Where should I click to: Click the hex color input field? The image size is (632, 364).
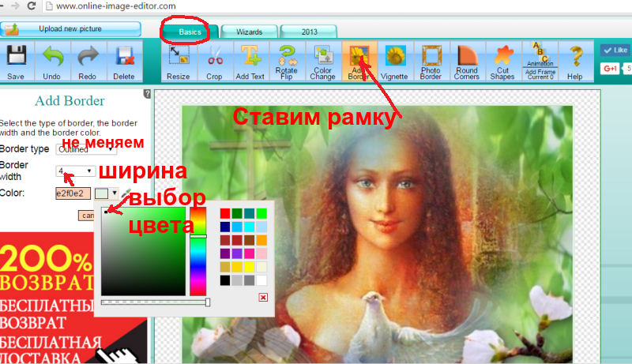pos(73,193)
